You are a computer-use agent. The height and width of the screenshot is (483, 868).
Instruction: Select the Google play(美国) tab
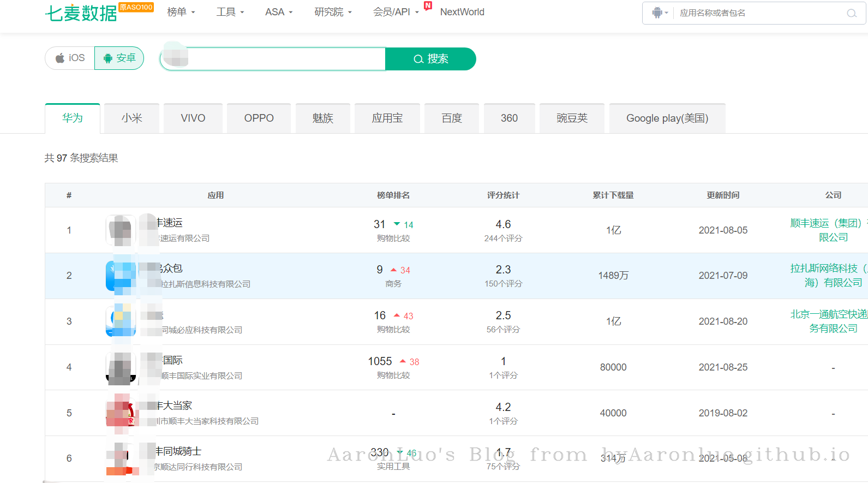667,118
